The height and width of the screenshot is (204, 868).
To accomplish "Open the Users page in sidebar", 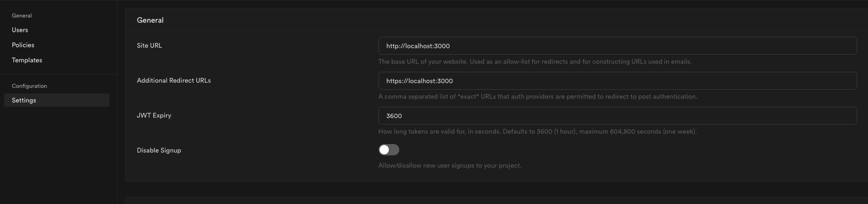I will [20, 30].
